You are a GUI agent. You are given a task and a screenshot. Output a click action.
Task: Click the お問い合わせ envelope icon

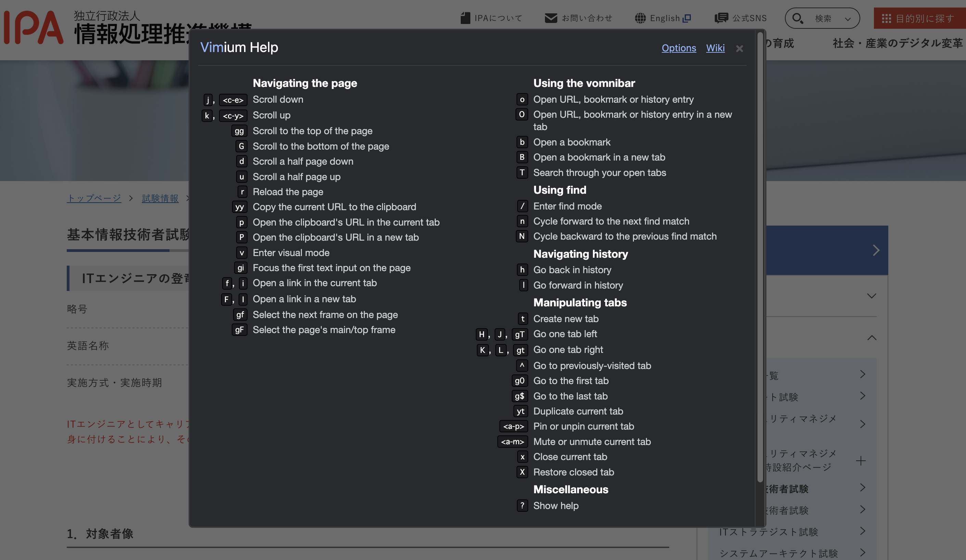coord(550,18)
